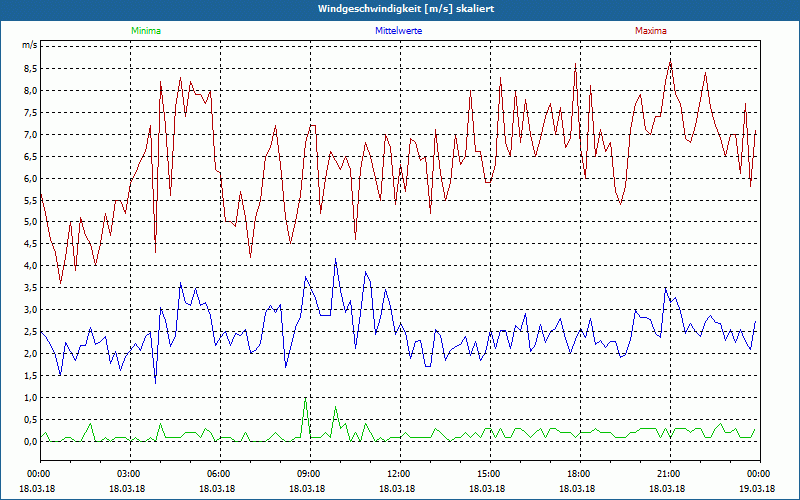The width and height of the screenshot is (800, 500).
Task: Click the m/s unit label
Action: [x=30, y=45]
